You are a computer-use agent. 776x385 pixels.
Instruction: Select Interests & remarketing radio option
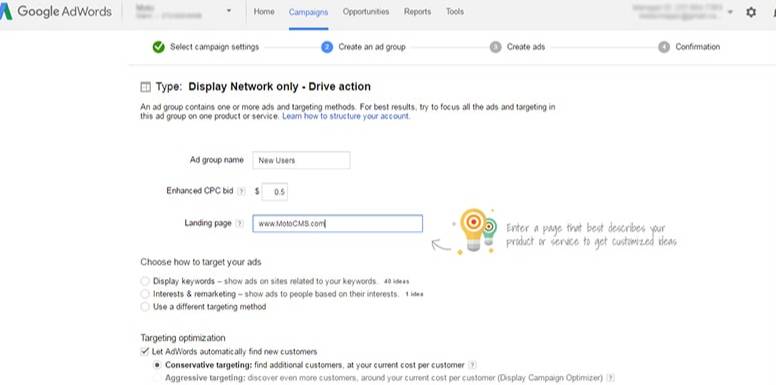coord(145,294)
